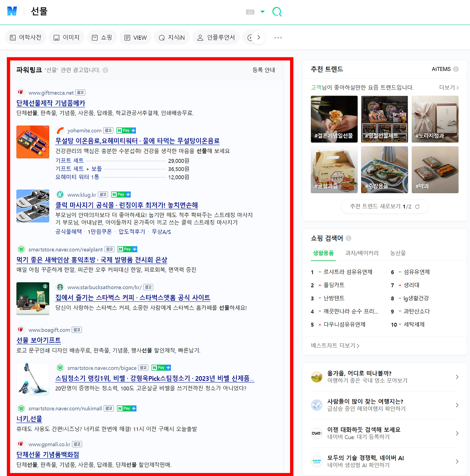Open the #결혼기념일선물 trend thumbnail

[334, 119]
